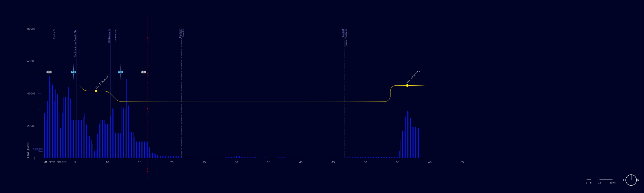
Task: Click the 700 badge by Gardiners Rd
Action: pyautogui.click(x=120, y=72)
